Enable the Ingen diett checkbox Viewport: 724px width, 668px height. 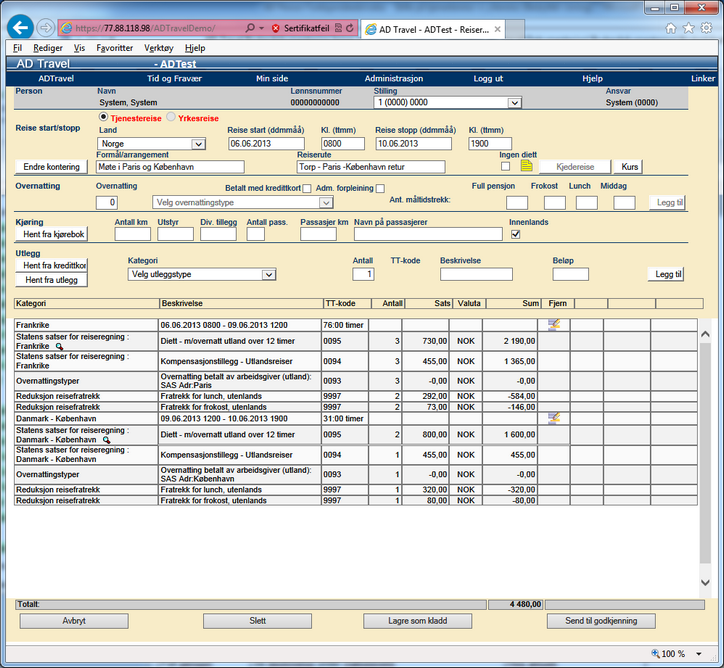(x=506, y=166)
